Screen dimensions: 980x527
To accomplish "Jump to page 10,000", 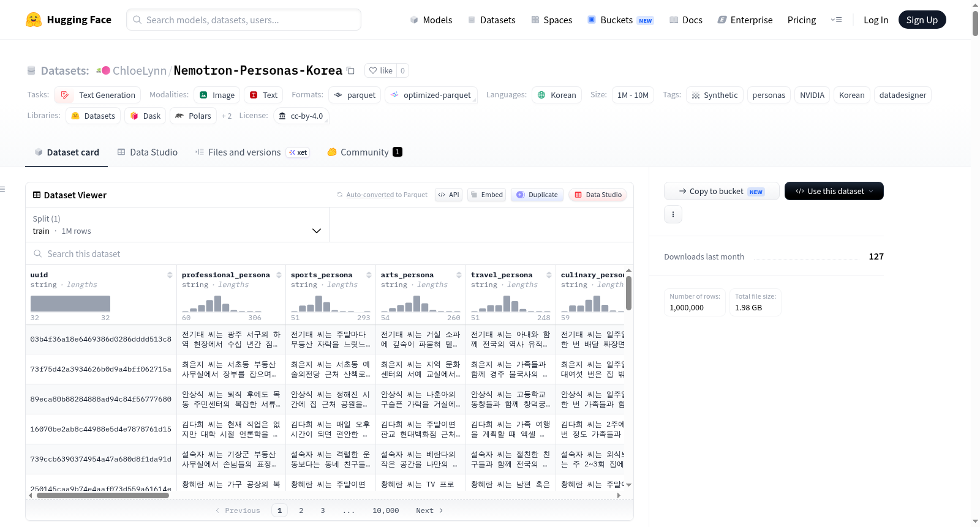I will pyautogui.click(x=386, y=510).
